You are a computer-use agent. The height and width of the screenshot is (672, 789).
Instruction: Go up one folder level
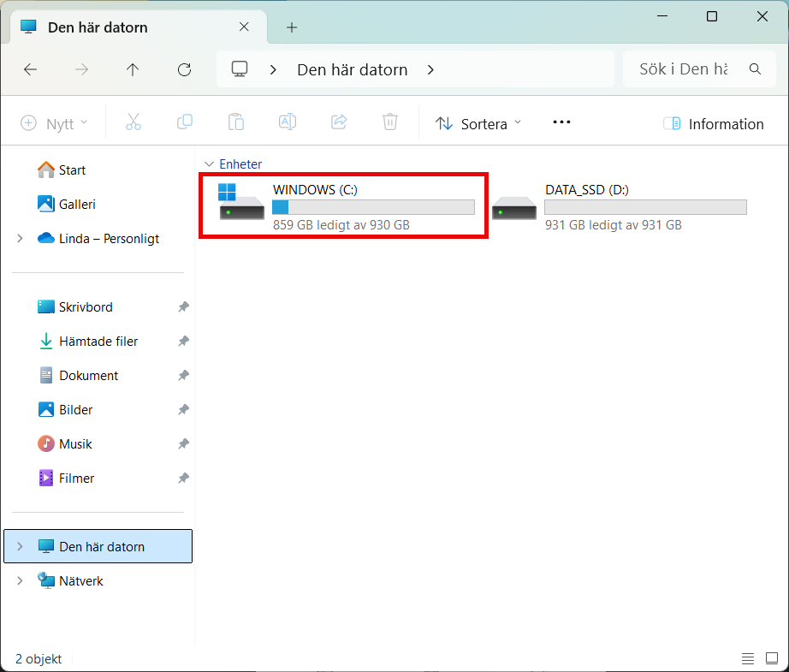133,69
